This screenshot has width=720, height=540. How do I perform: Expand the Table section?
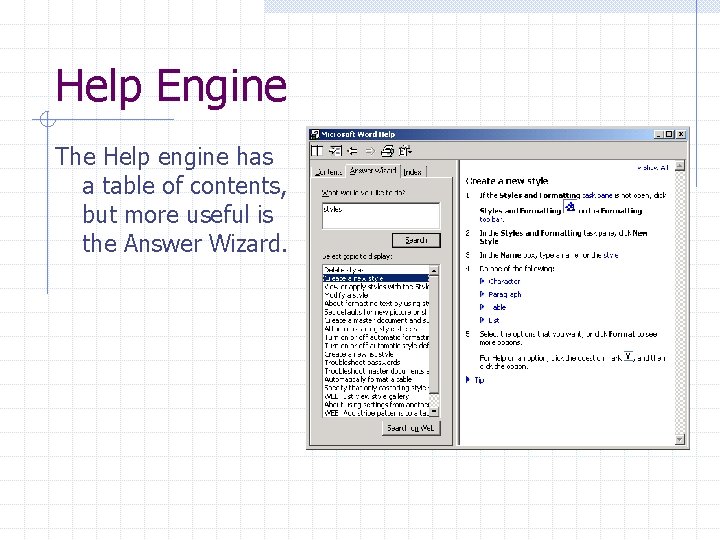click(493, 307)
